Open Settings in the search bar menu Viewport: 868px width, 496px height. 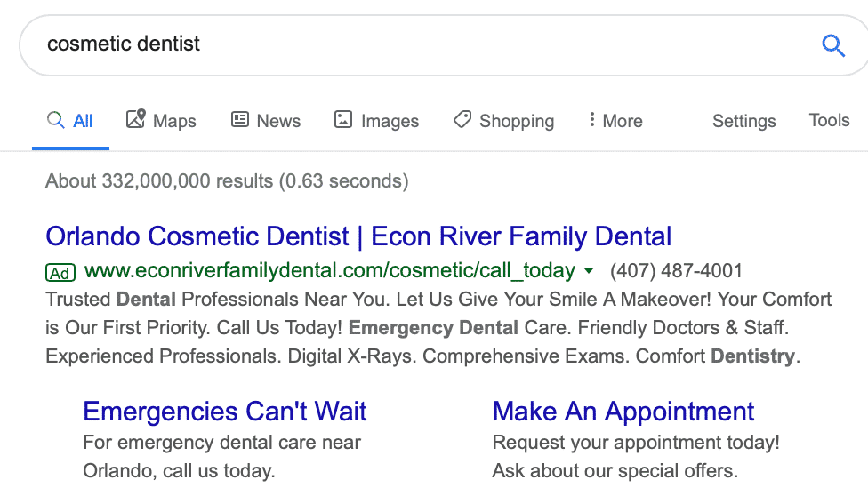tap(744, 121)
